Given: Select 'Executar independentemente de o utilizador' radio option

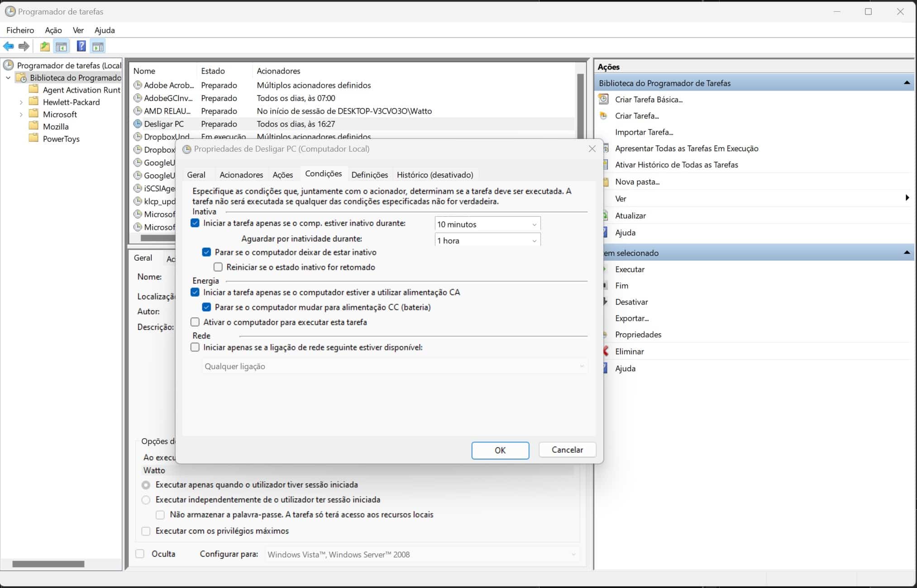Looking at the screenshot, I should (x=146, y=500).
